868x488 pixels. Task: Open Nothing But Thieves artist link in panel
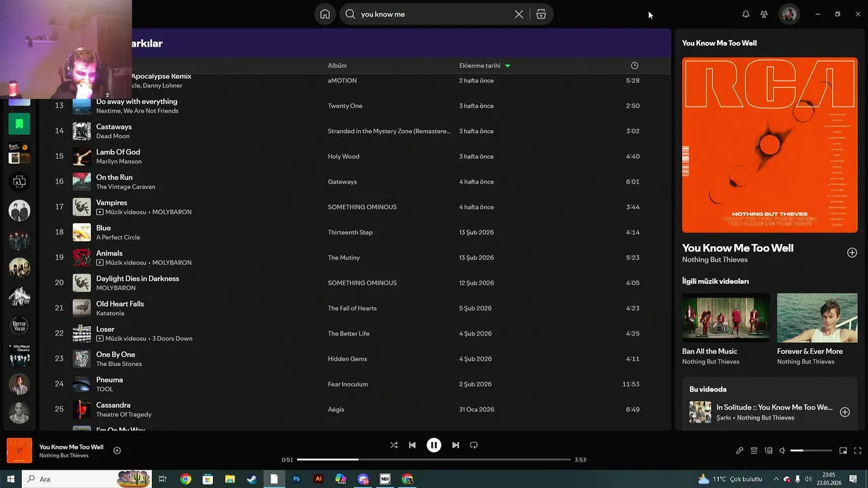pos(715,260)
